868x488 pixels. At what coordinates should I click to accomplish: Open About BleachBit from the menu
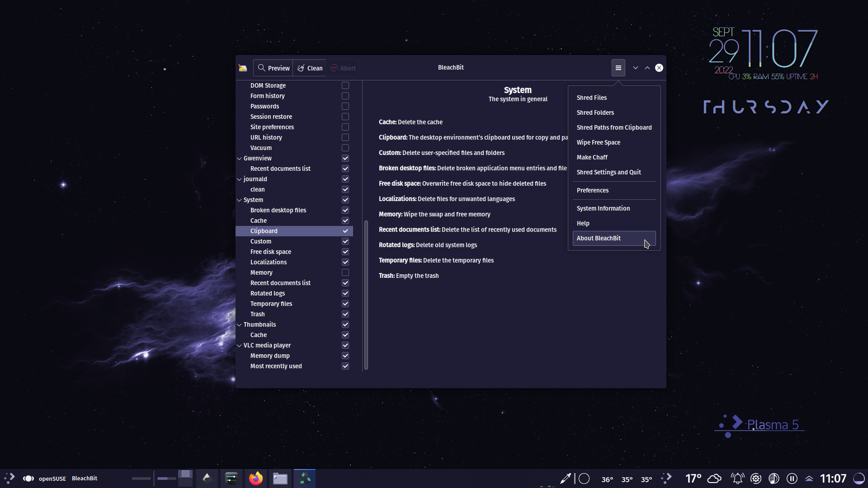click(x=614, y=238)
